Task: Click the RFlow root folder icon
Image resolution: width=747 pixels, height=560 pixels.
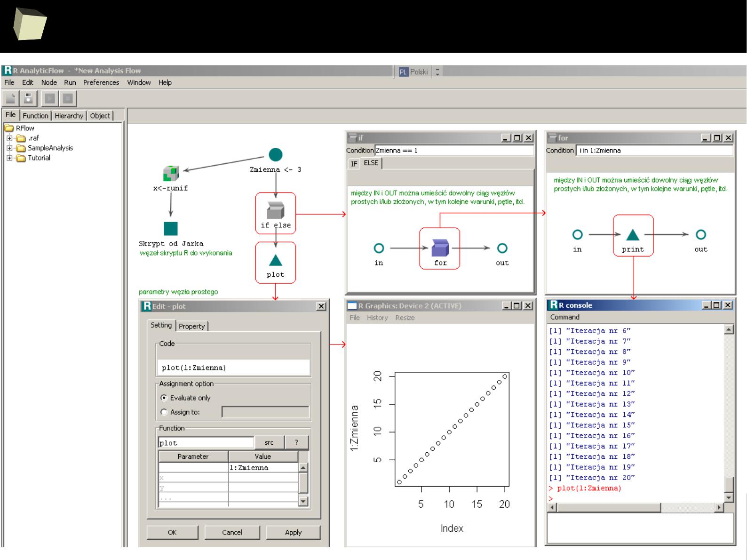Action: tap(9, 128)
